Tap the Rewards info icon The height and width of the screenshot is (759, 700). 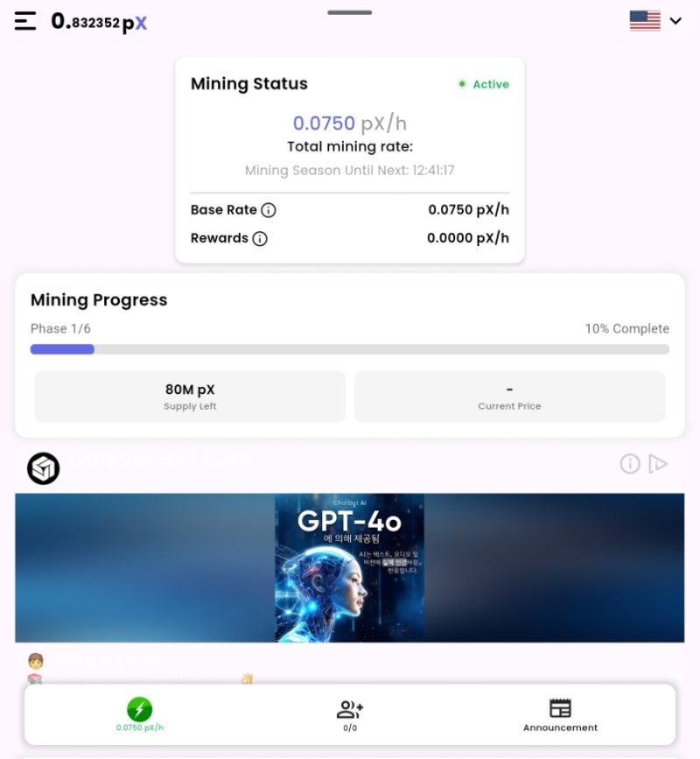[260, 239]
